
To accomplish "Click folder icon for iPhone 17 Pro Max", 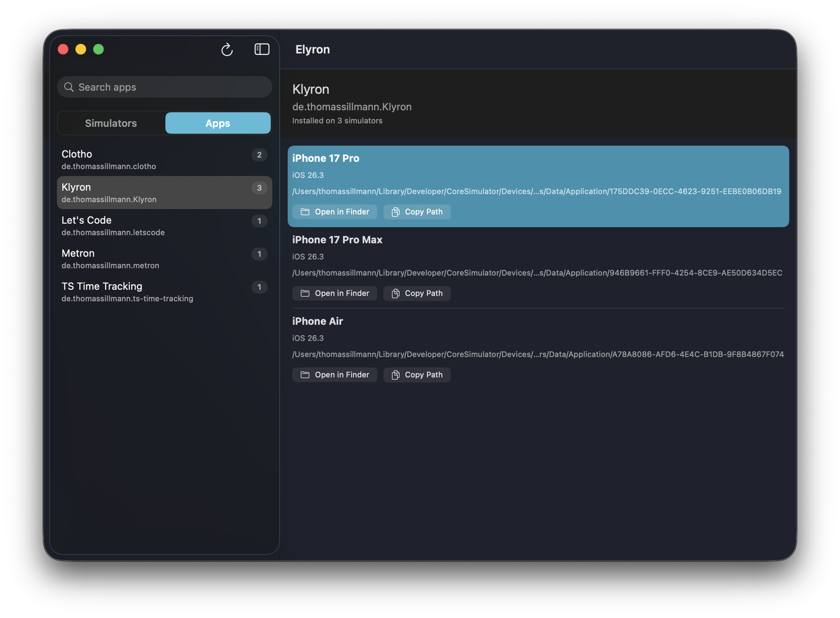I will 305,293.
